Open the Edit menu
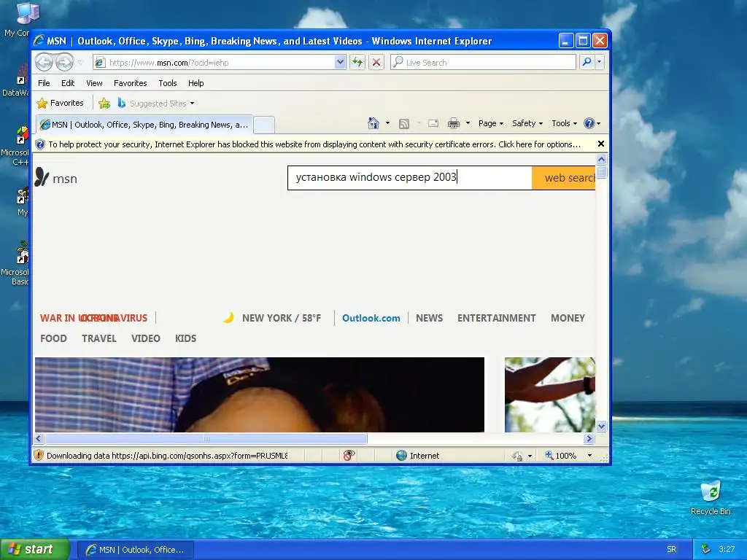The width and height of the screenshot is (747, 560). pyautogui.click(x=68, y=83)
